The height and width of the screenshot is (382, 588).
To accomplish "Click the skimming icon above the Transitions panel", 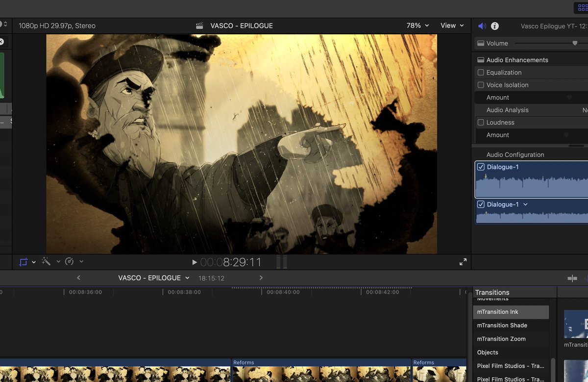I will coord(572,278).
